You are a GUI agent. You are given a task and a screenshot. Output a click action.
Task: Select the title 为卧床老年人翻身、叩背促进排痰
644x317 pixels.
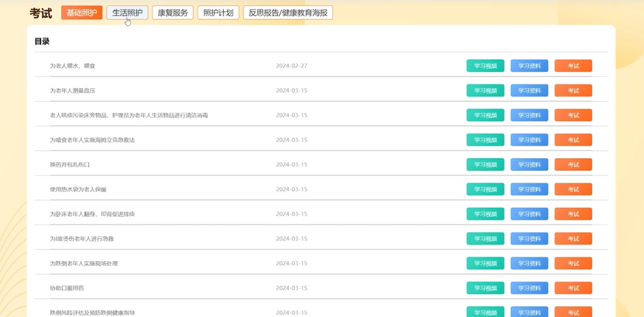click(x=92, y=214)
